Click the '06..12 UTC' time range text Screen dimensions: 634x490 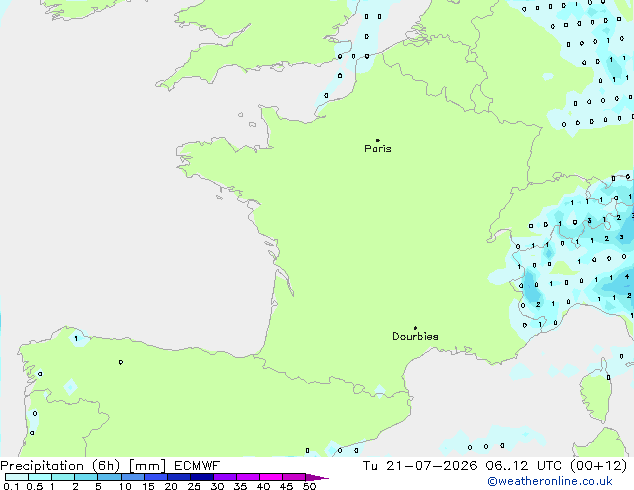524,466
